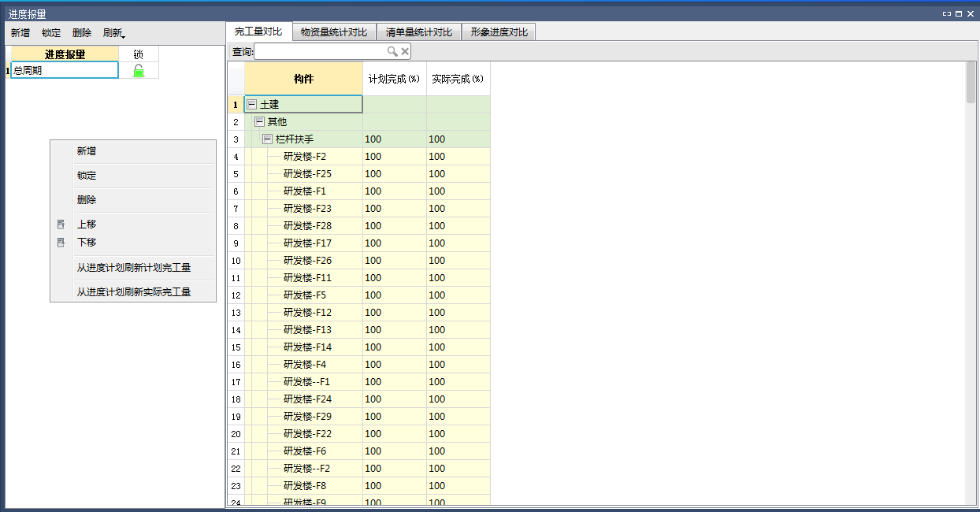Click the 新增 toolbar button
Image resolution: width=980 pixels, height=512 pixels.
tap(20, 33)
